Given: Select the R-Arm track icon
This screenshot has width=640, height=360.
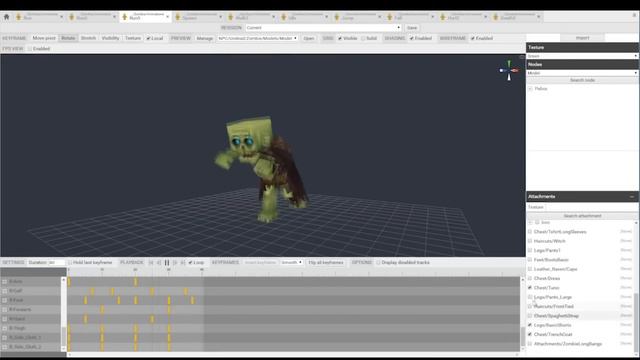Looking at the screenshot, I should 4,282.
